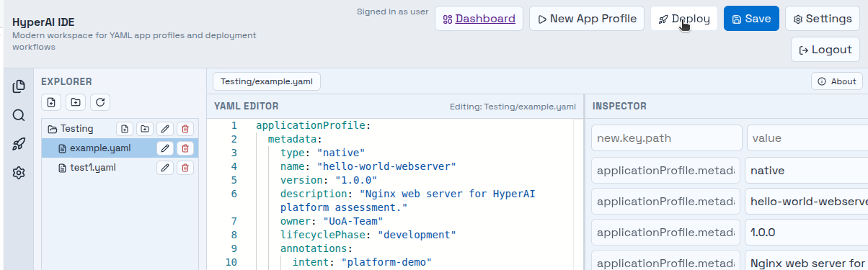
Task: Click editor line with owner "UoA-Team"
Action: tap(332, 221)
